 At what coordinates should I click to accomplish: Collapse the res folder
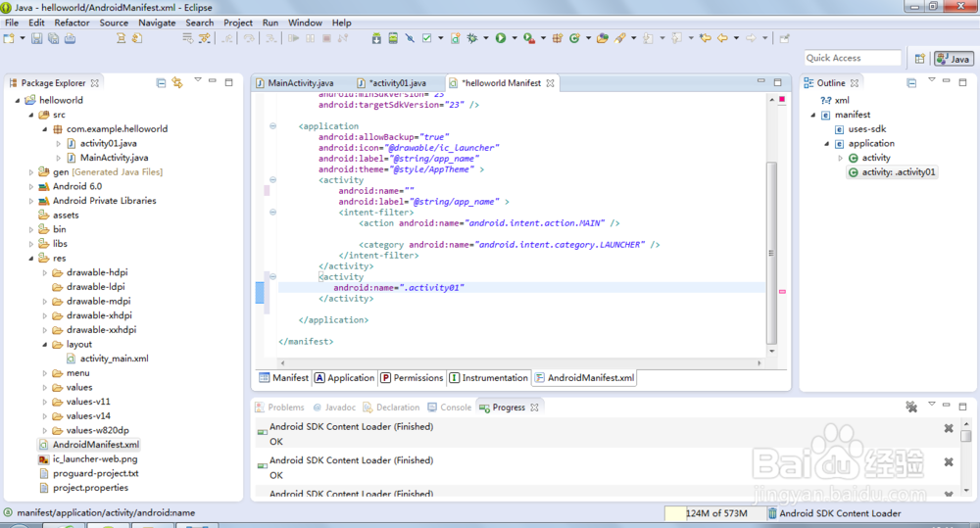pos(31,258)
